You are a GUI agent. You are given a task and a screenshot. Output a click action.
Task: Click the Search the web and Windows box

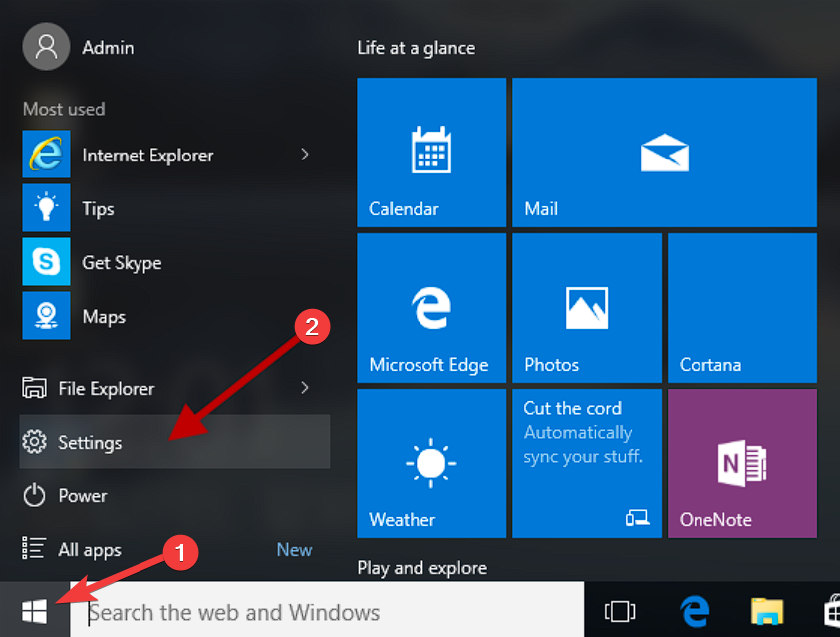pyautogui.click(x=327, y=611)
